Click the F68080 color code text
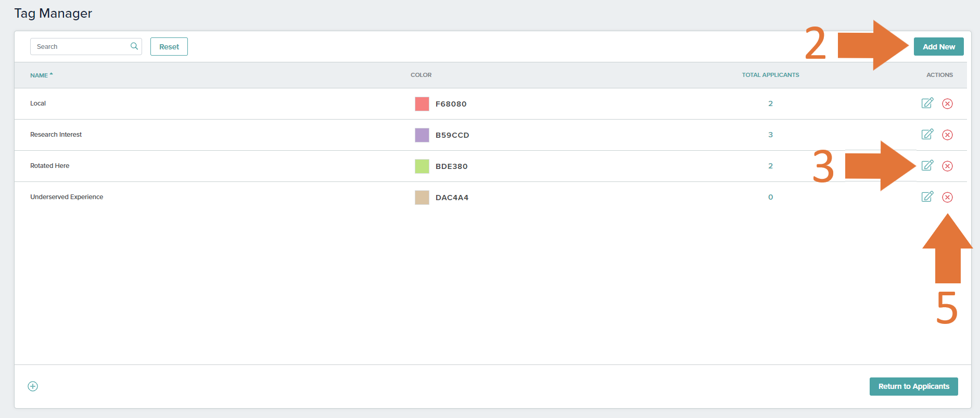 click(451, 104)
